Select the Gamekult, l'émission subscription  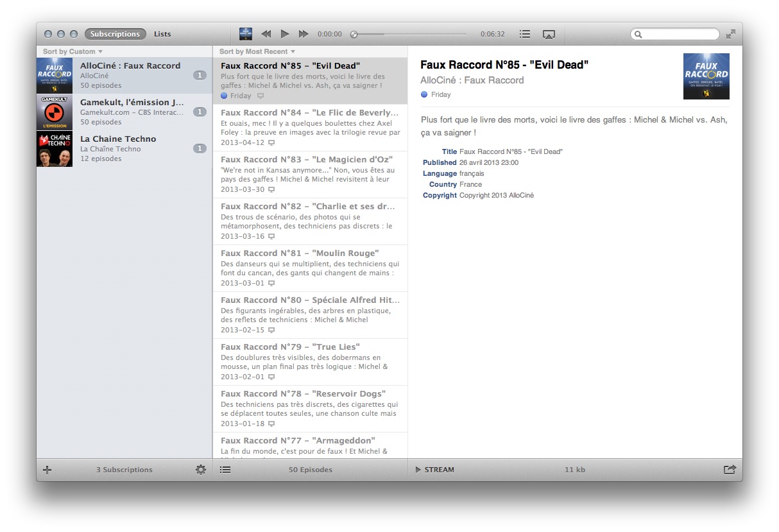(x=124, y=112)
